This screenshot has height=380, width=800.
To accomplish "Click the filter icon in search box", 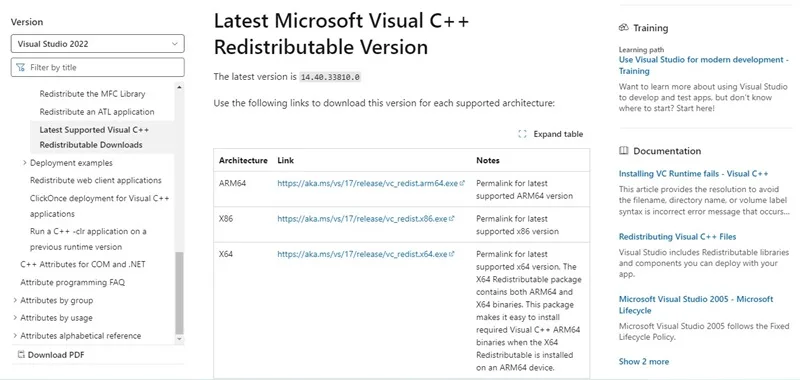I will (x=20, y=67).
